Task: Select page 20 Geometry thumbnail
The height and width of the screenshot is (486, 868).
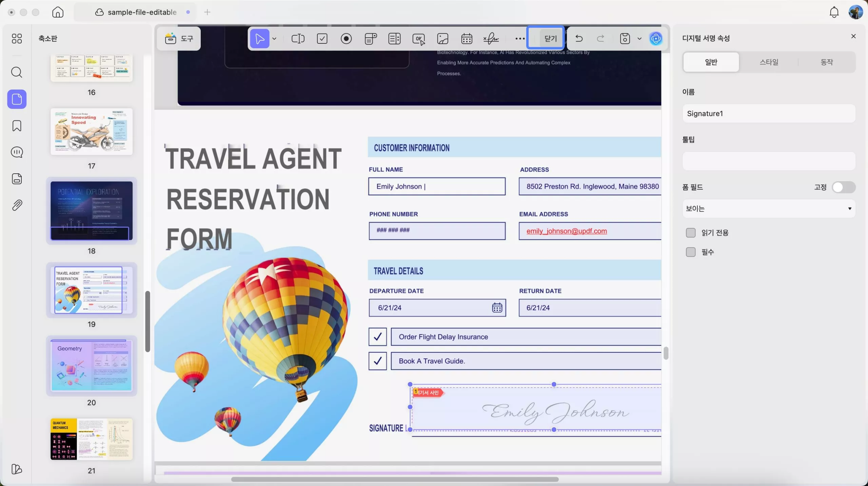Action: (92, 366)
